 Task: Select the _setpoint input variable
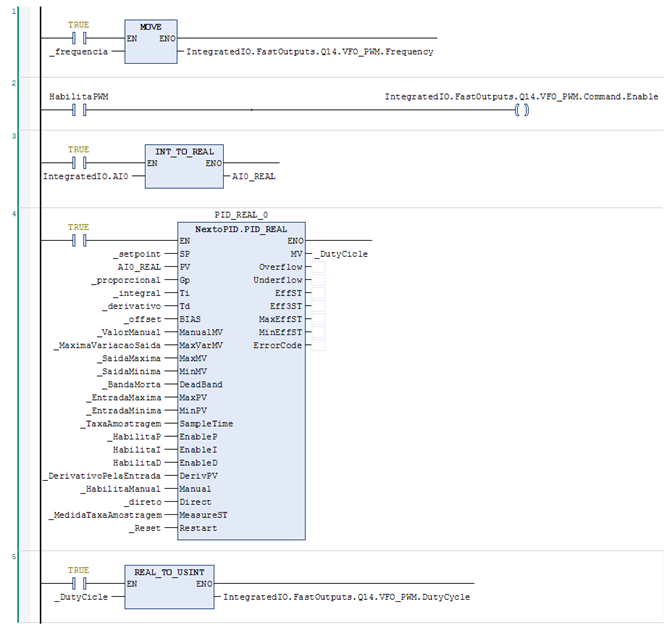tap(139, 254)
